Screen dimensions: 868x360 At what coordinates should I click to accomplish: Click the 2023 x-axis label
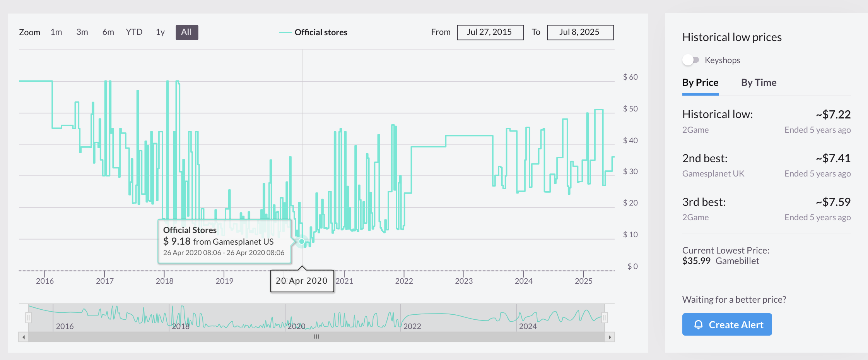pos(464,281)
